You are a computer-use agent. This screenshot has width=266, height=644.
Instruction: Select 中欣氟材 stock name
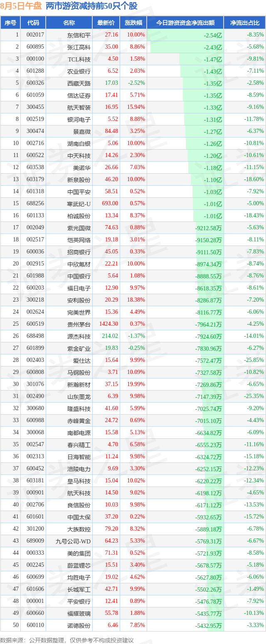tap(79, 264)
